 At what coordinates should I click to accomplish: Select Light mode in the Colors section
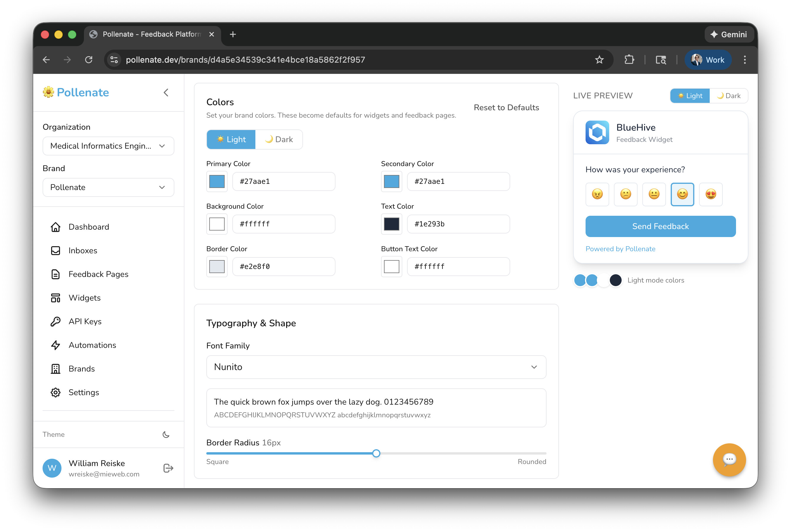click(x=231, y=140)
